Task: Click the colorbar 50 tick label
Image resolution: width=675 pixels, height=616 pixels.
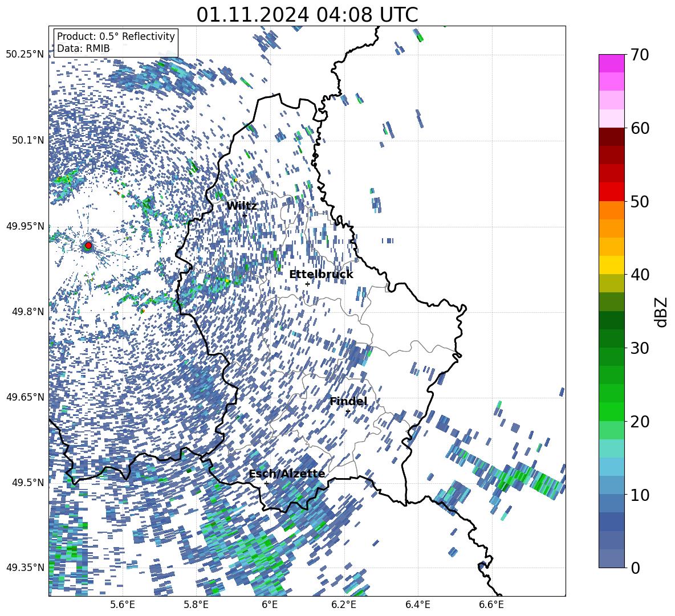Action: click(x=640, y=202)
